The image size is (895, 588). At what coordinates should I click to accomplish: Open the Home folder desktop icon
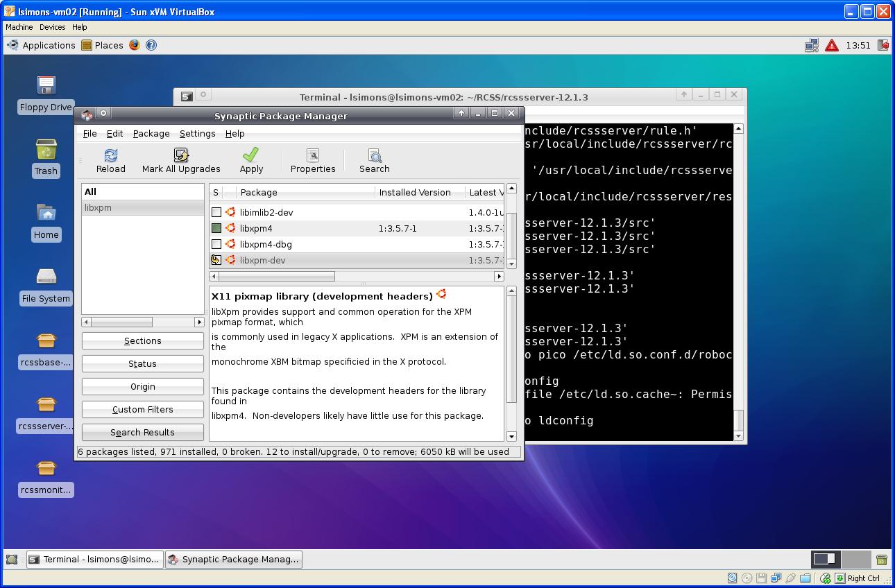46,212
